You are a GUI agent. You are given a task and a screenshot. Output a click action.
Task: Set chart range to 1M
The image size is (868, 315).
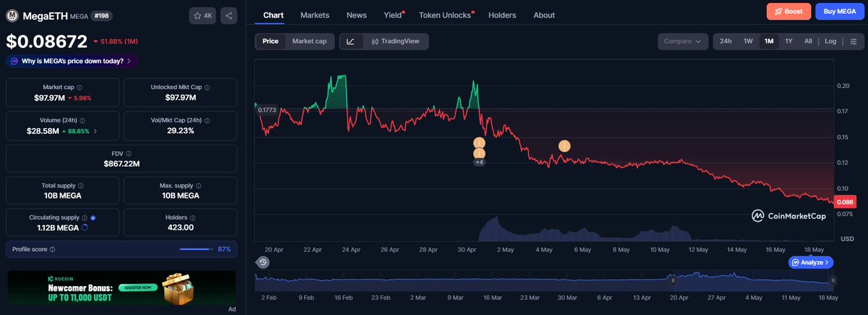[769, 41]
